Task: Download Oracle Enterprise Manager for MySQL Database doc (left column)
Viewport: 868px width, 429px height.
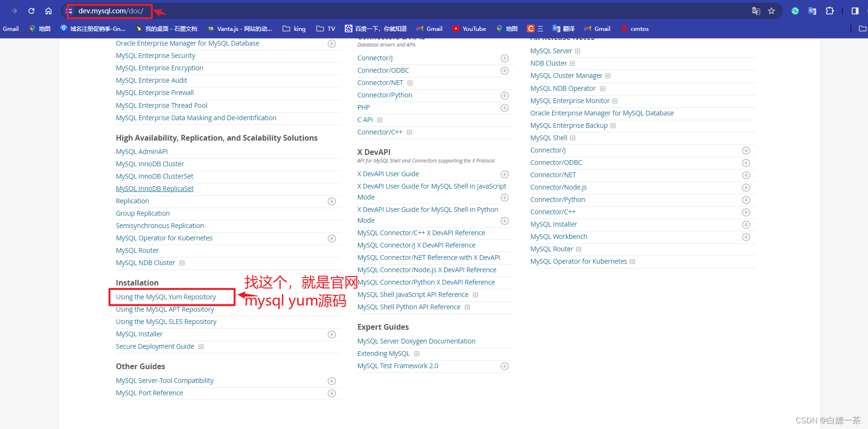Action: pos(332,44)
